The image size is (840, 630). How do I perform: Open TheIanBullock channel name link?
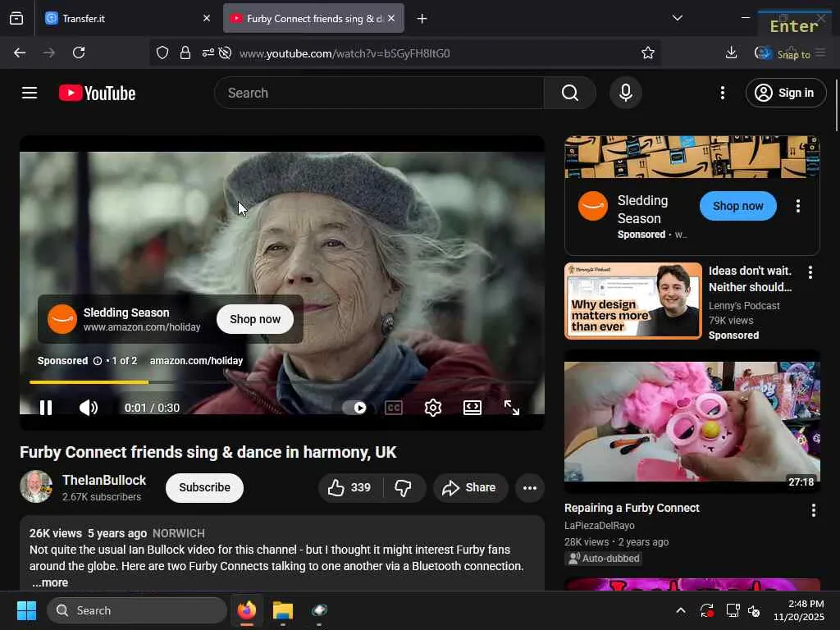tap(104, 480)
